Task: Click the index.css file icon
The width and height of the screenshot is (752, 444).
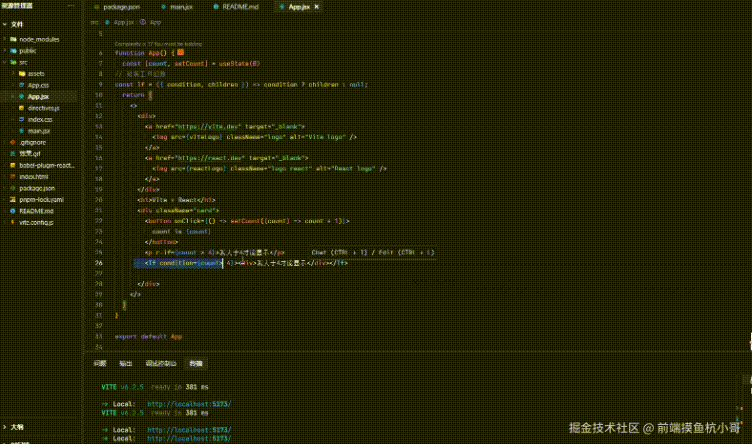Action: click(x=22, y=119)
